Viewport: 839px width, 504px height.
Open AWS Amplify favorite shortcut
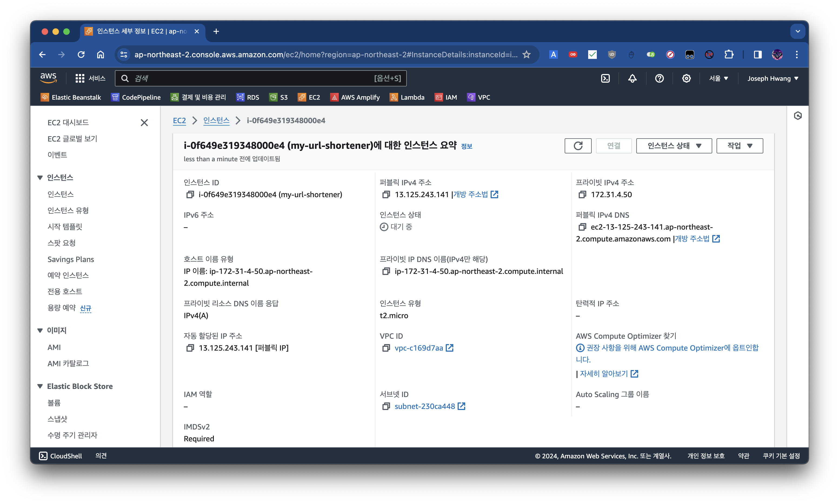[x=355, y=98]
